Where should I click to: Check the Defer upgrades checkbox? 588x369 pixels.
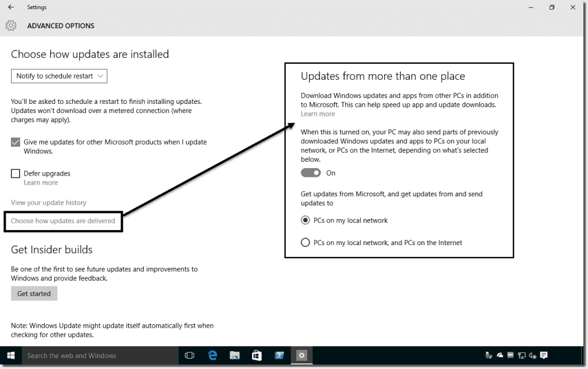coord(16,173)
